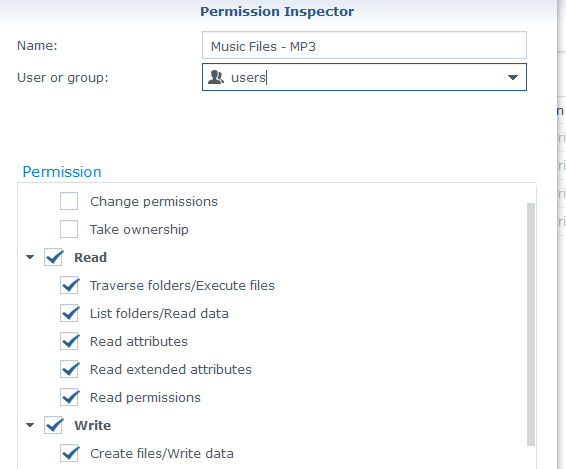This screenshot has width=566, height=469.
Task: Click inside the users text of the combo box
Action: pyautogui.click(x=248, y=78)
